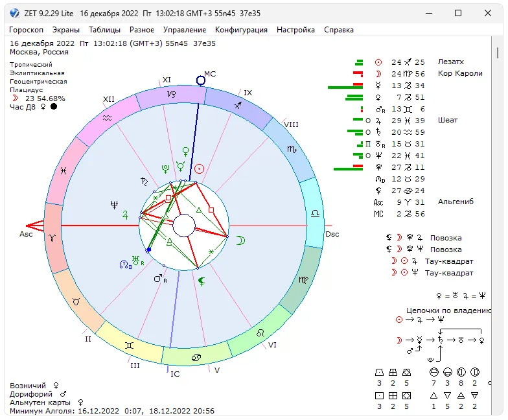
Task: Click the green Jupiter glyph in the wheel
Action: click(126, 215)
